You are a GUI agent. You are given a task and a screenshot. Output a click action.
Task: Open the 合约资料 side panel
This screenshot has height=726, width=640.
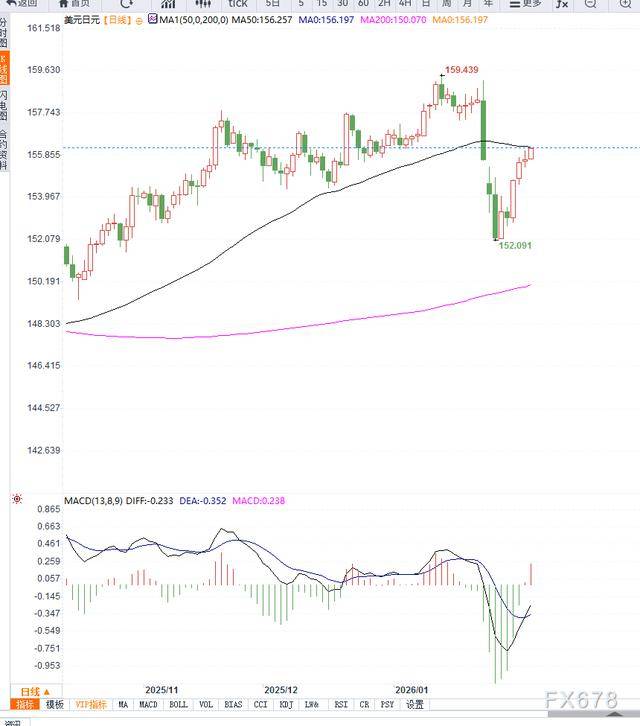3,148
